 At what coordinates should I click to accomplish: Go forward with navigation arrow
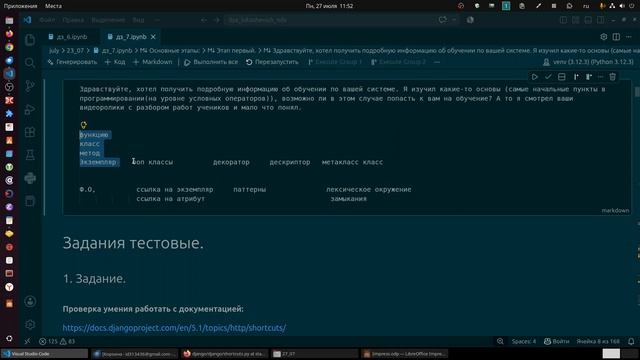point(216,20)
